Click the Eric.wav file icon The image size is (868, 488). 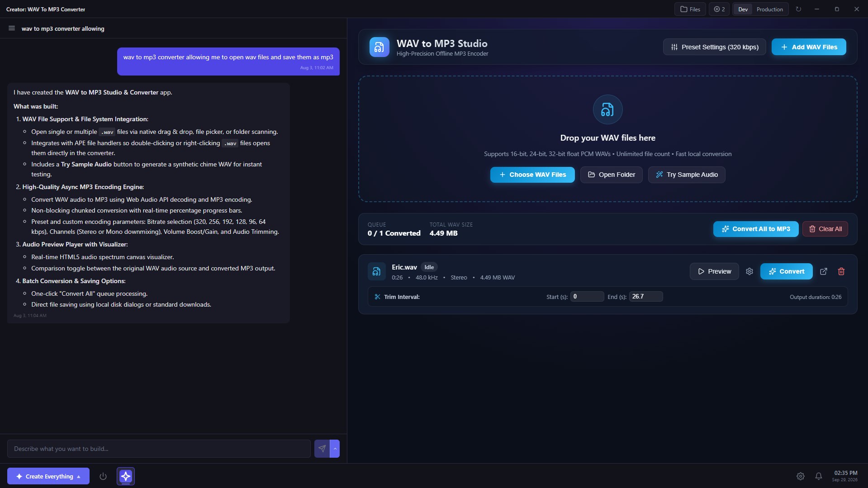[x=376, y=271]
